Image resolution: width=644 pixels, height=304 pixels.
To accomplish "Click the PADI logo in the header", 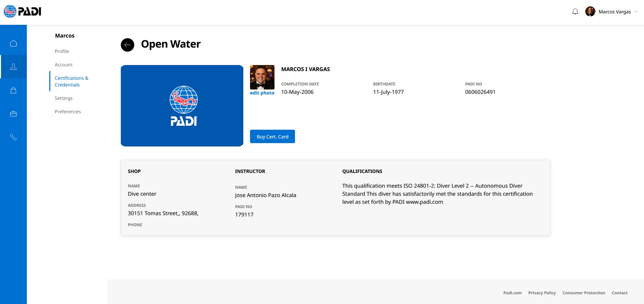I will 22,11.
